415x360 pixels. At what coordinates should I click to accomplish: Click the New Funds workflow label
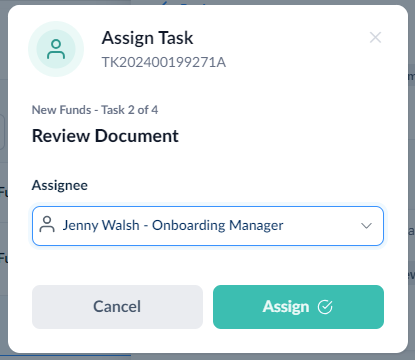click(61, 110)
